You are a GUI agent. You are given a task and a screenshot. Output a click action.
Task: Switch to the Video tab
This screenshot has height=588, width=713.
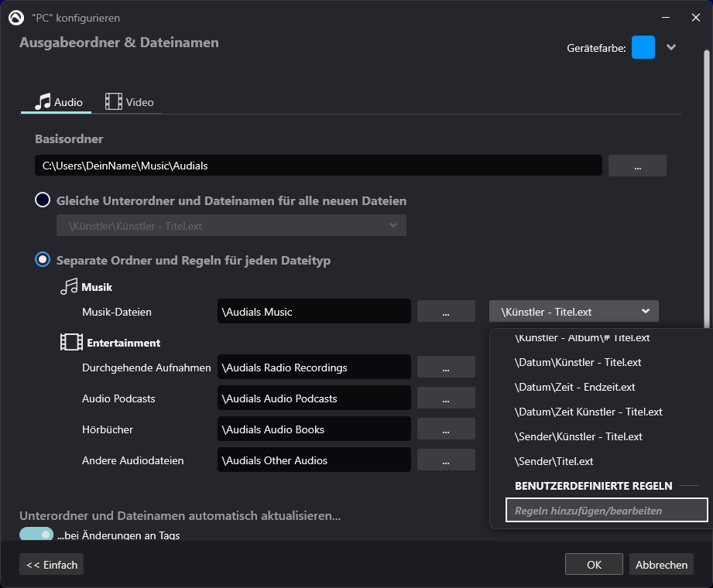coord(130,102)
